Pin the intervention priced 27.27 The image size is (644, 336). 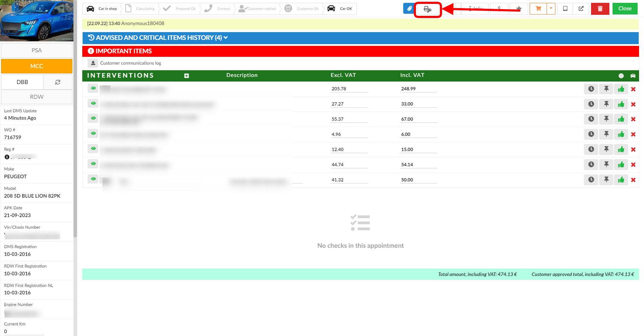606,104
